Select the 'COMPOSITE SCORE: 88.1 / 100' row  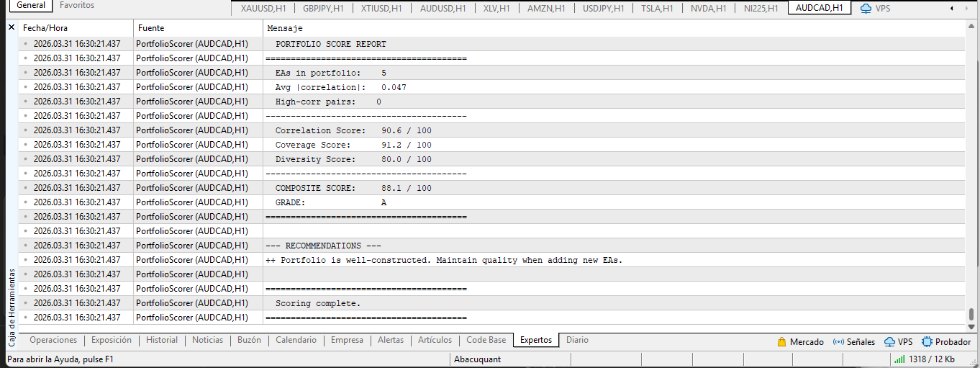[x=491, y=188]
